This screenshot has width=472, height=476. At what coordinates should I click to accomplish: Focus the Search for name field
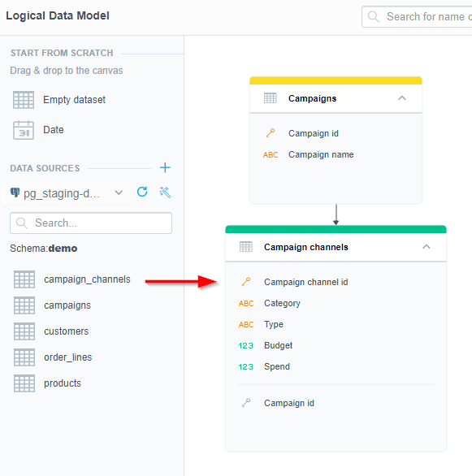coord(417,17)
